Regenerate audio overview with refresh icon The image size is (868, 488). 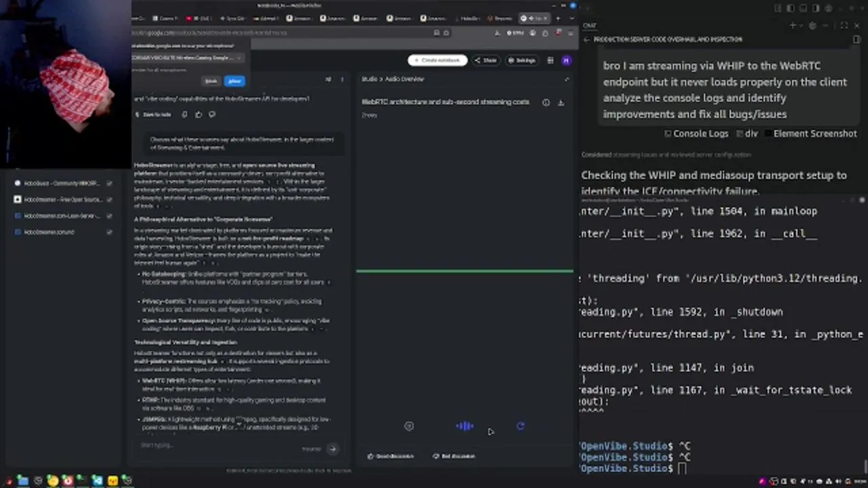coord(520,426)
